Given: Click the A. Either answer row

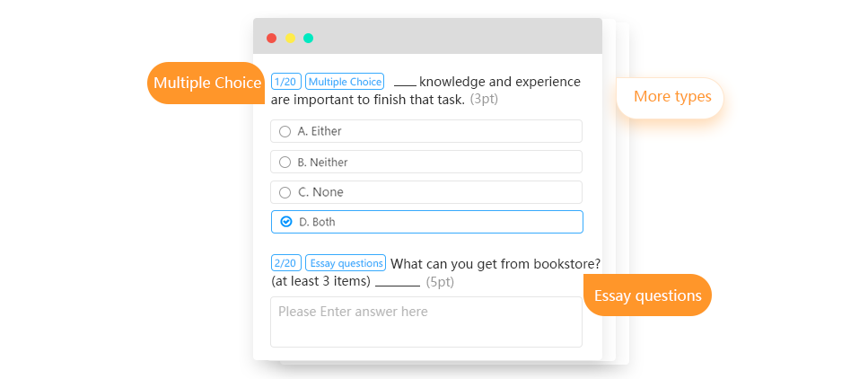Looking at the screenshot, I should coord(426,131).
